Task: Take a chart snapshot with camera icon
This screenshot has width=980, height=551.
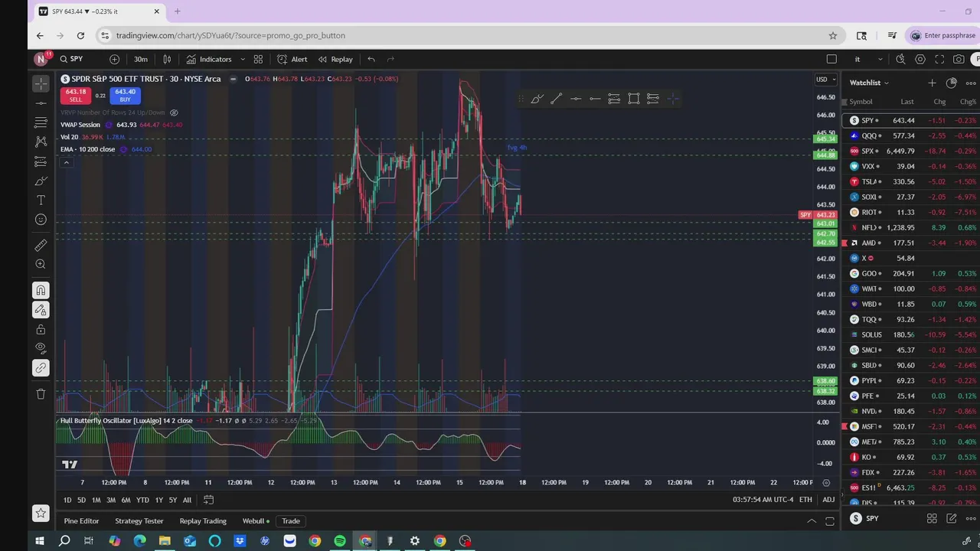Action: 959,59
